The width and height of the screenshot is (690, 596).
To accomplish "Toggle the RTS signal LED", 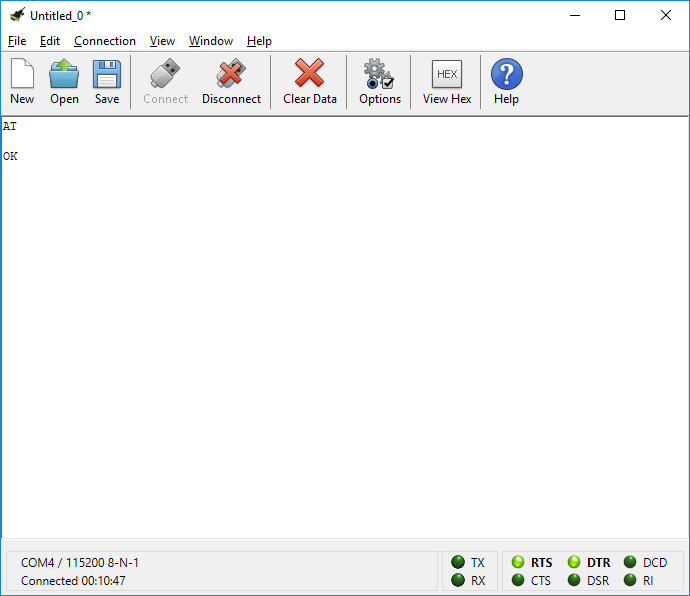I will pyautogui.click(x=518, y=562).
